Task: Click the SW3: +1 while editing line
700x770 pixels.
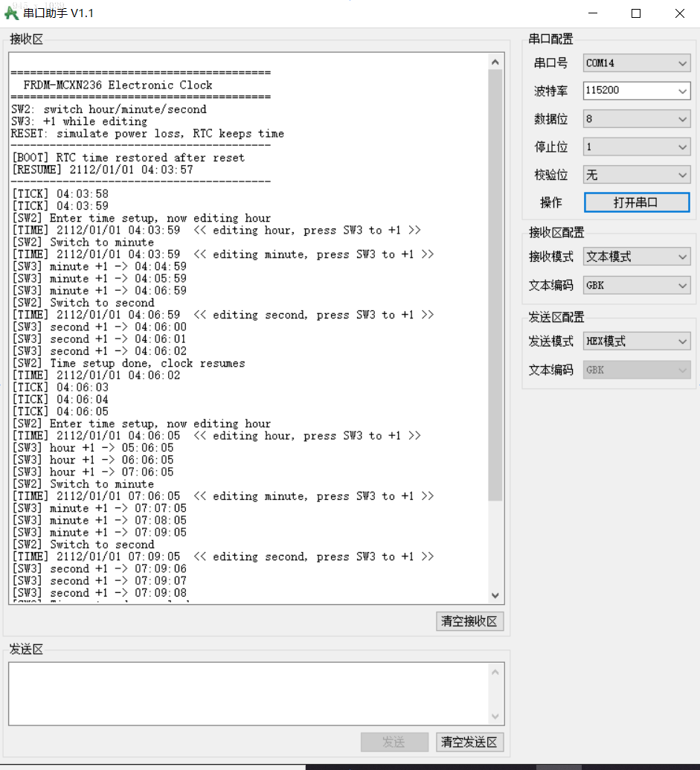Action: (x=79, y=121)
